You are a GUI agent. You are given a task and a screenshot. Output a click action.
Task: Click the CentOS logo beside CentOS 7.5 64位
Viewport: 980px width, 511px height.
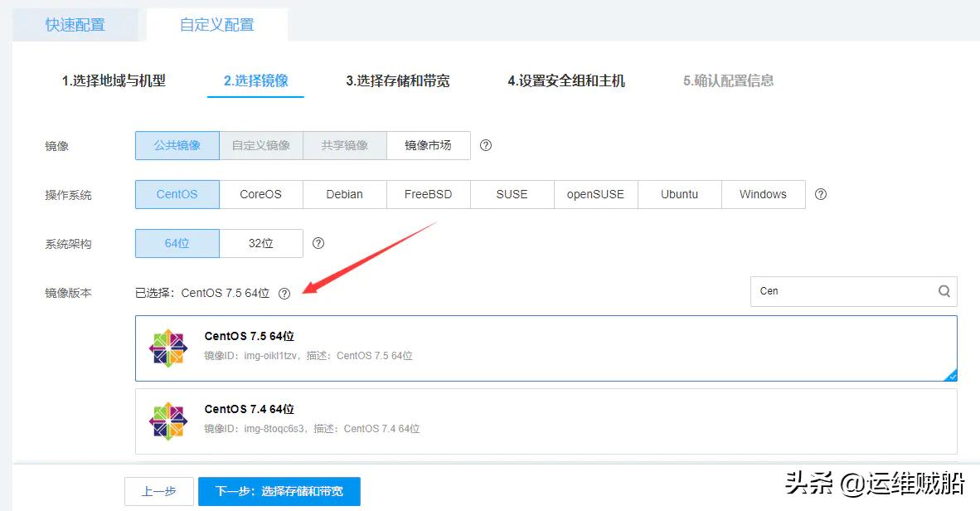168,346
